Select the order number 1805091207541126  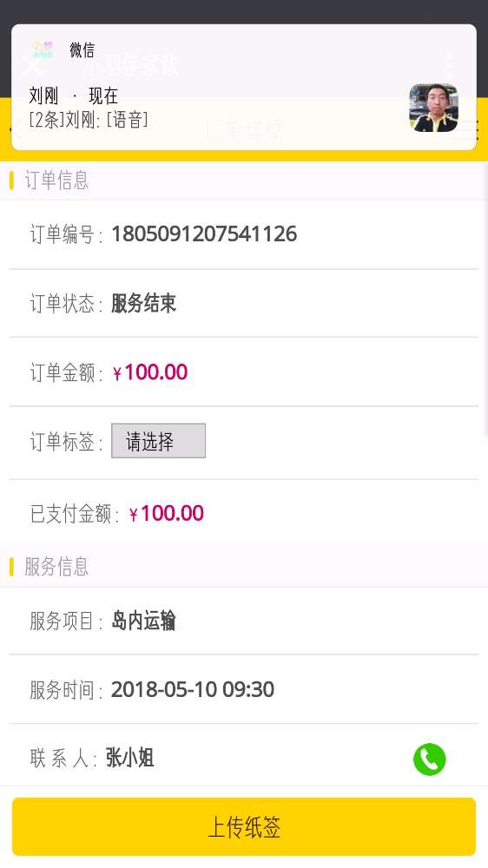coord(204,234)
